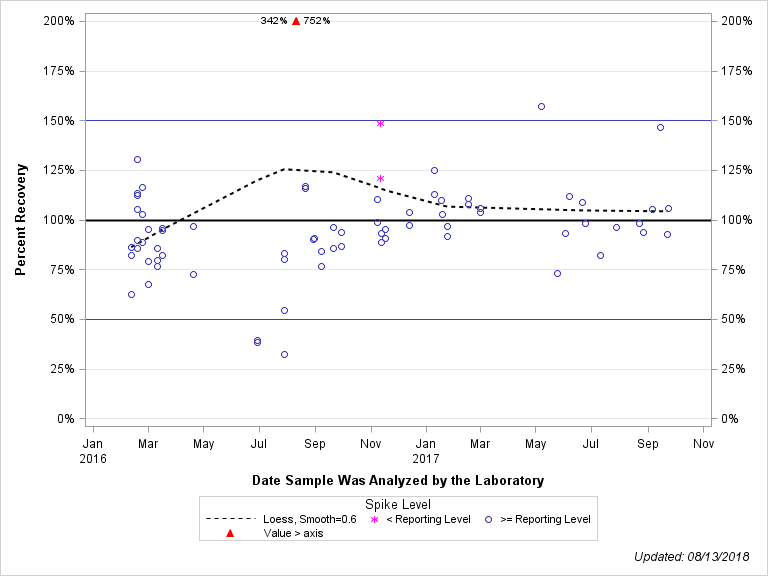Screen dimensions: 768x576
Task: Click the blue circle legend symbol
Action: click(488, 520)
